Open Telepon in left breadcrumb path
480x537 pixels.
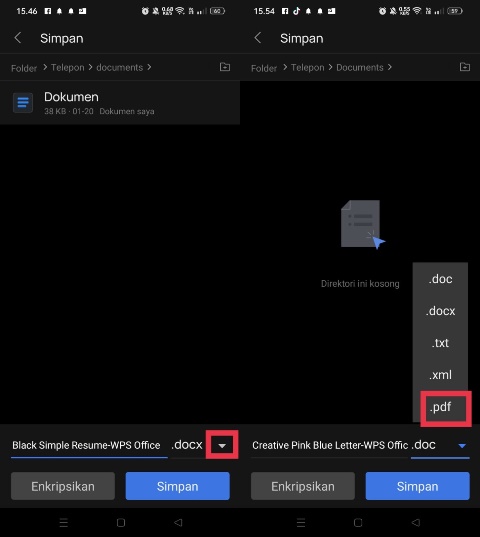tap(67, 67)
